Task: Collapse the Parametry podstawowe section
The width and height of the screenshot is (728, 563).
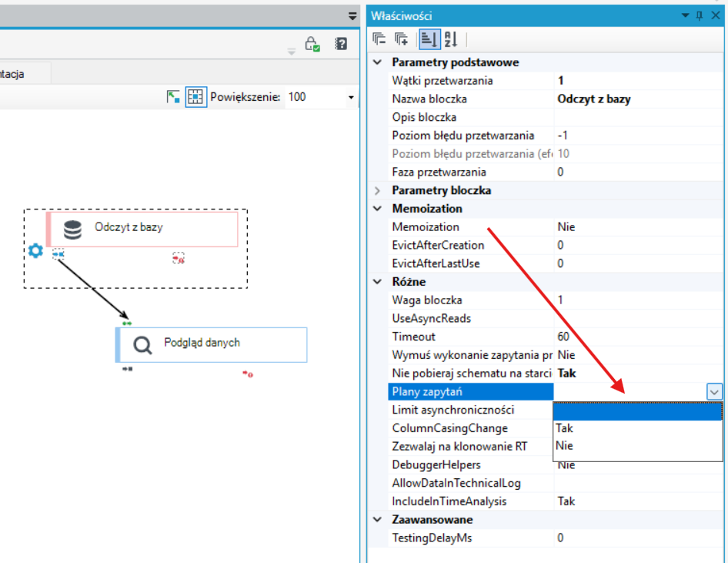Action: click(x=378, y=62)
